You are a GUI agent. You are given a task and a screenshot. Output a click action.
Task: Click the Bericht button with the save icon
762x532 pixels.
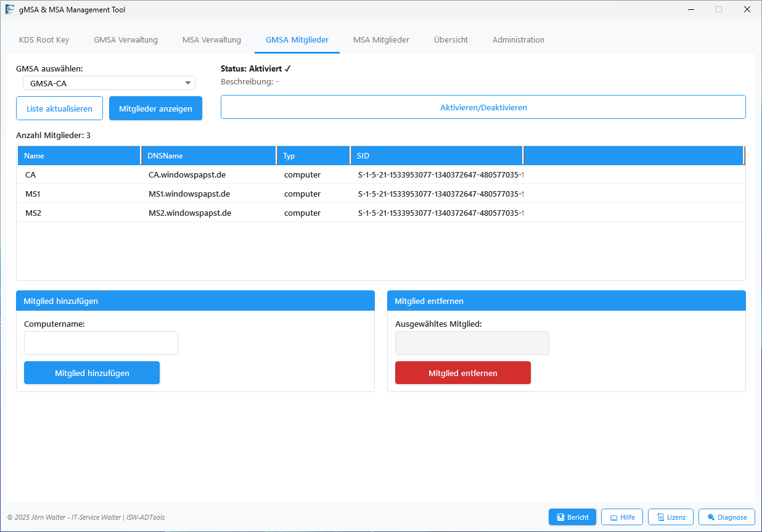click(x=572, y=517)
